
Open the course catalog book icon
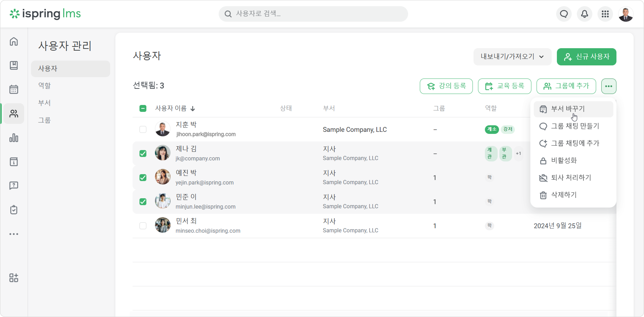(x=14, y=65)
